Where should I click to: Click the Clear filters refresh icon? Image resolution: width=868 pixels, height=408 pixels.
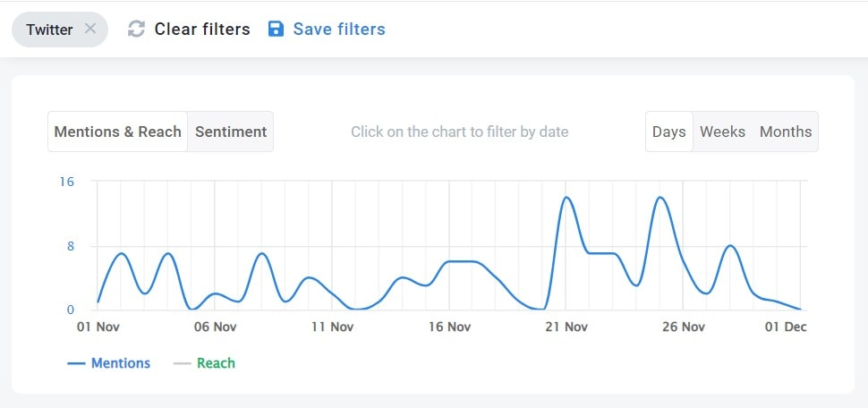point(136,30)
